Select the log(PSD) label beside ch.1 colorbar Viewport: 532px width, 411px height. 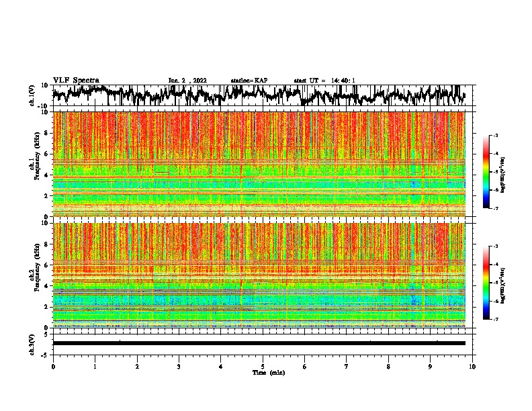coord(502,175)
